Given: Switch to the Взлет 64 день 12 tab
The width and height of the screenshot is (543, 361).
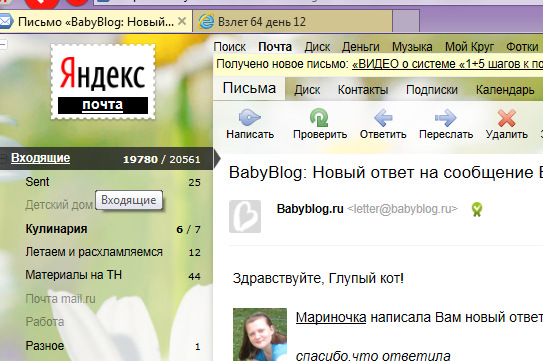Looking at the screenshot, I should 293,21.
